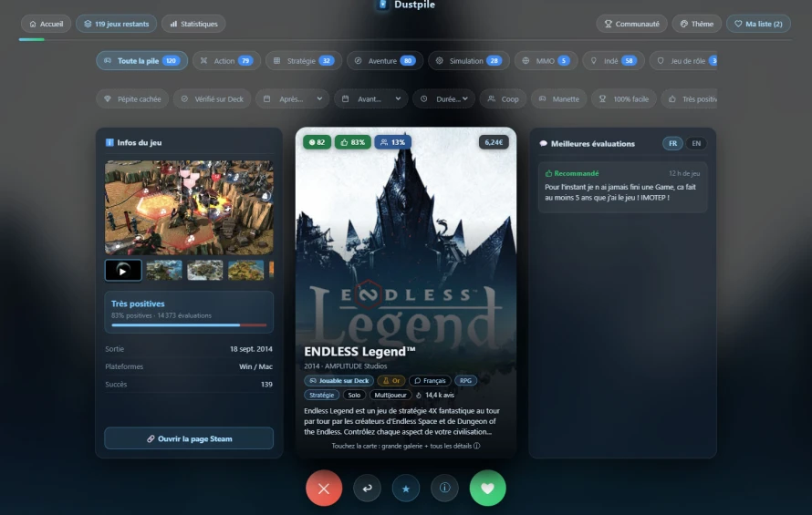This screenshot has width=812, height=515.
Task: Select the second screenshot thumbnail after the trailer
Action: [x=205, y=270]
